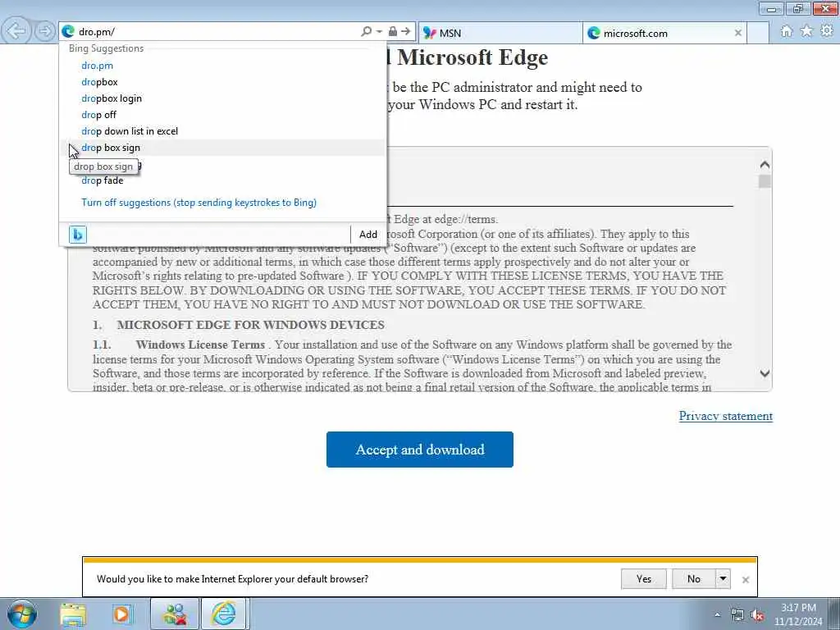
Task: Expand the No button dropdown arrow
Action: point(723,578)
